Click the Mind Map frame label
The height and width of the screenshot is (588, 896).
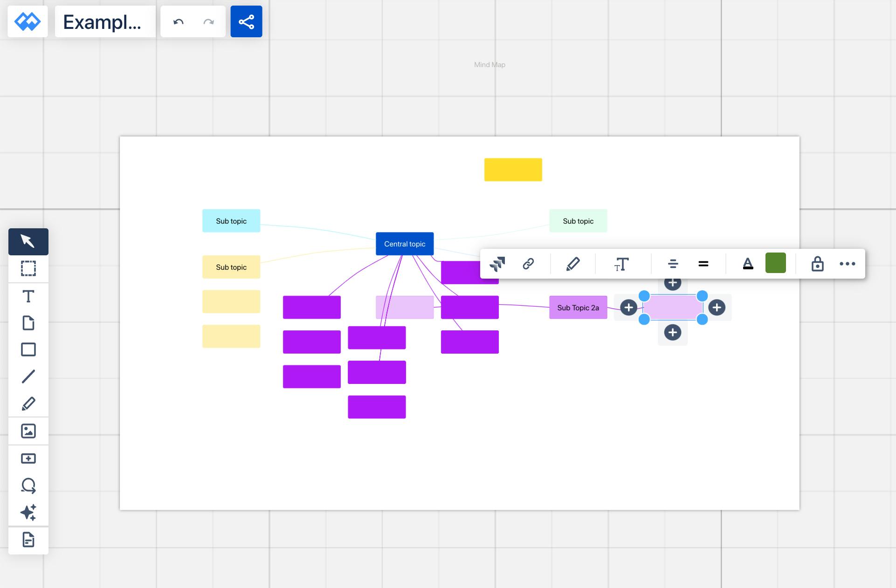click(489, 65)
